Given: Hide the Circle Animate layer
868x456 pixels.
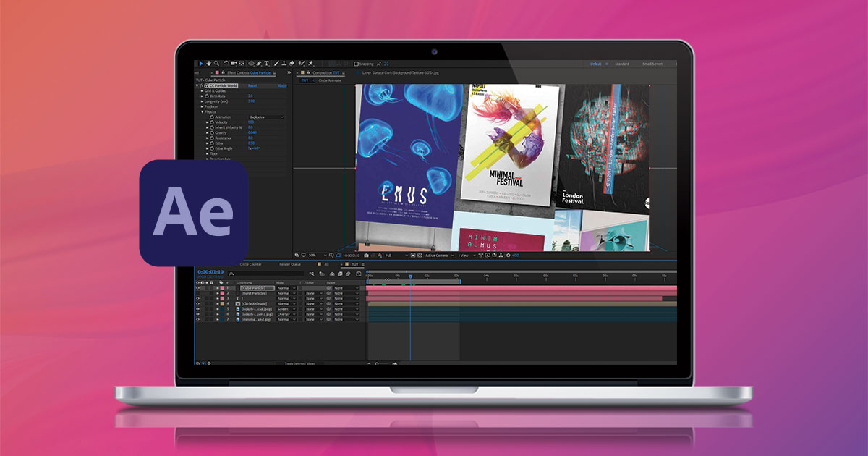Looking at the screenshot, I should pos(197,303).
